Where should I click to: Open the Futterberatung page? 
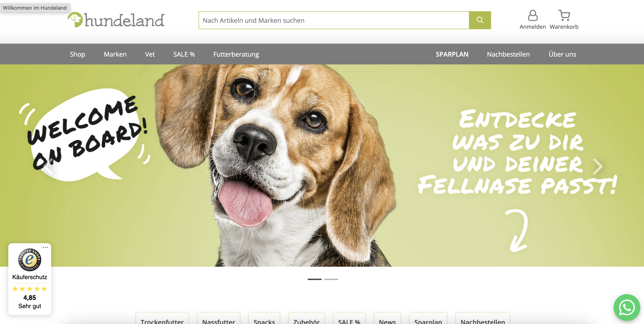[236, 54]
